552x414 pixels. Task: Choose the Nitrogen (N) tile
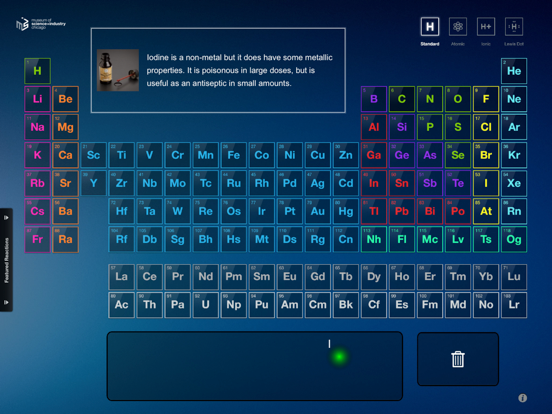point(430,99)
